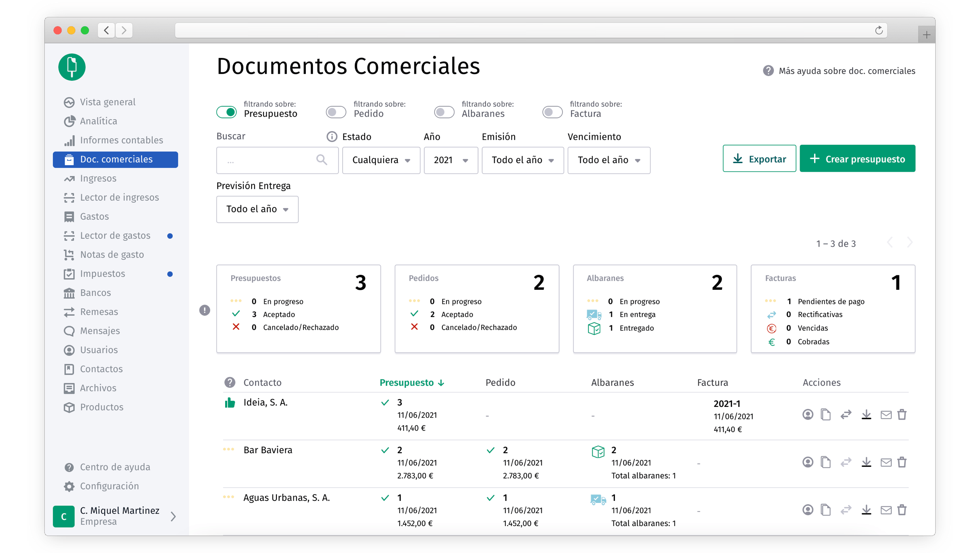Click into the Buscar search field
Screen dimensions: 980x553
pos(269,160)
